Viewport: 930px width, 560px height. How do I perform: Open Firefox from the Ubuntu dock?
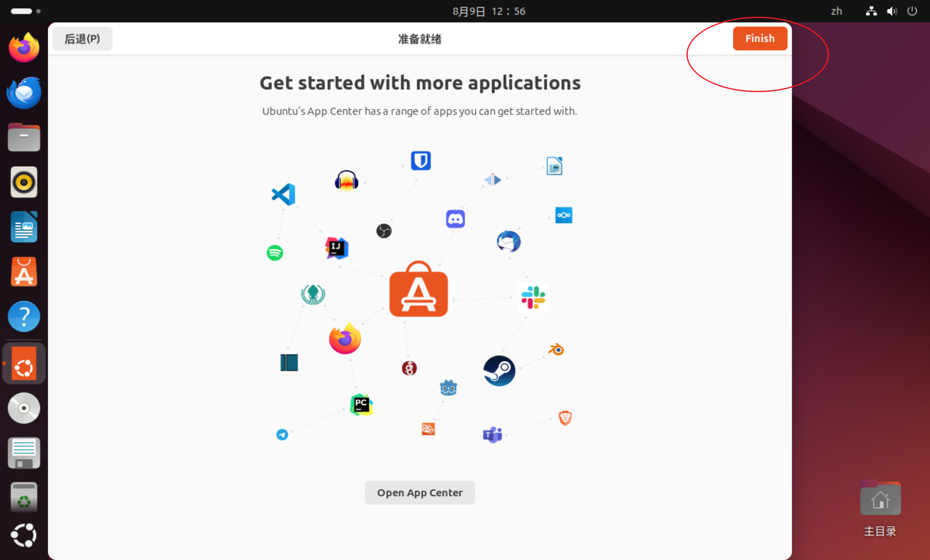(x=24, y=47)
